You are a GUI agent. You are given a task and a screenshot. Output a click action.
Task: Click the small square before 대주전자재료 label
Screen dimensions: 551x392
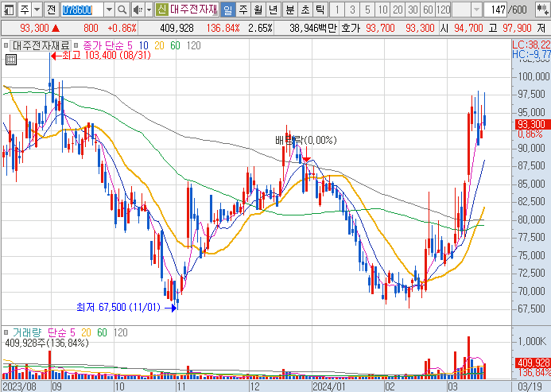click(x=6, y=45)
